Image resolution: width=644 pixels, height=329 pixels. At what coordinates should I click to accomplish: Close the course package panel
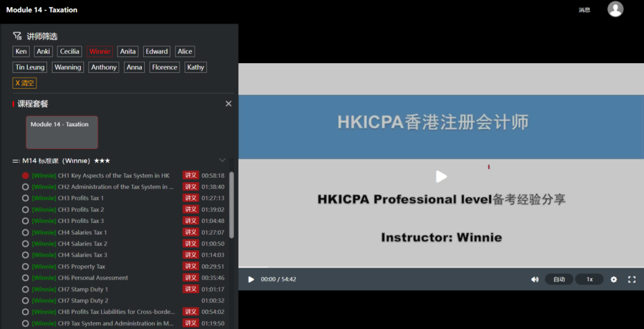(x=228, y=104)
